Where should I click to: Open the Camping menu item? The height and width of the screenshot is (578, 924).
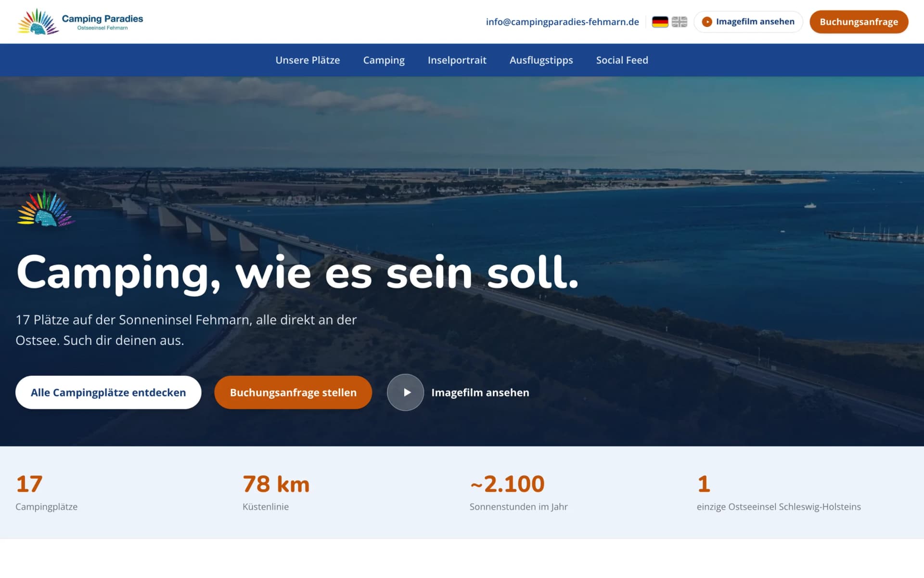click(384, 60)
